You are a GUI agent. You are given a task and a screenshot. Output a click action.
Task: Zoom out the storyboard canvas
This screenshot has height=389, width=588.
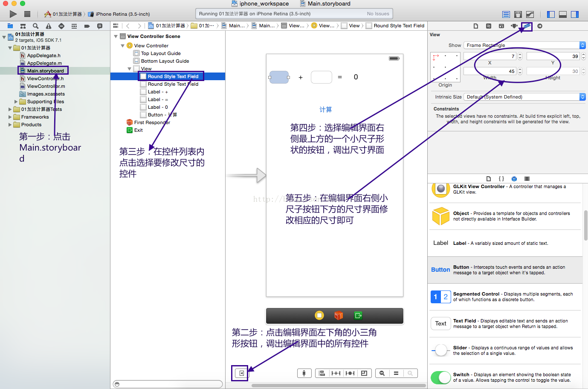[x=382, y=373]
